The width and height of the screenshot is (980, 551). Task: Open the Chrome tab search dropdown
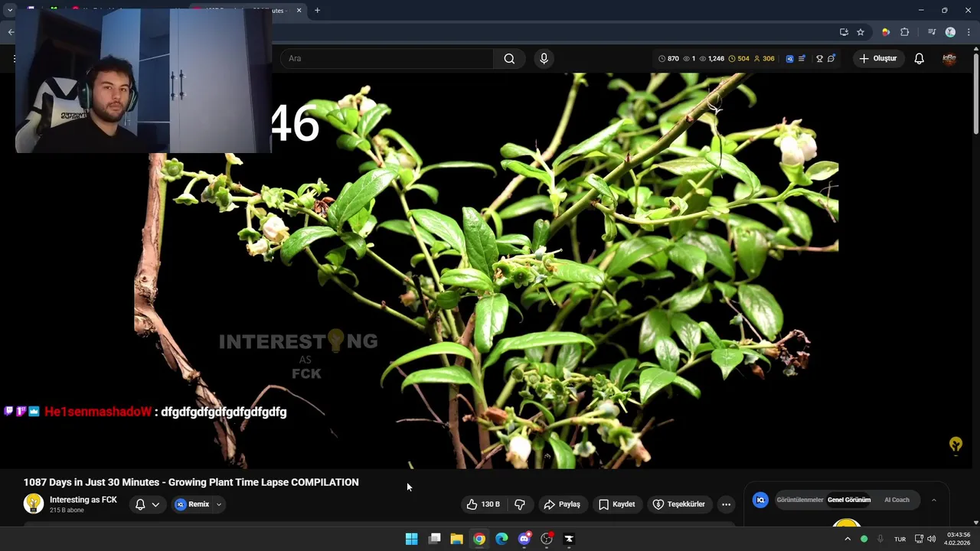click(10, 11)
